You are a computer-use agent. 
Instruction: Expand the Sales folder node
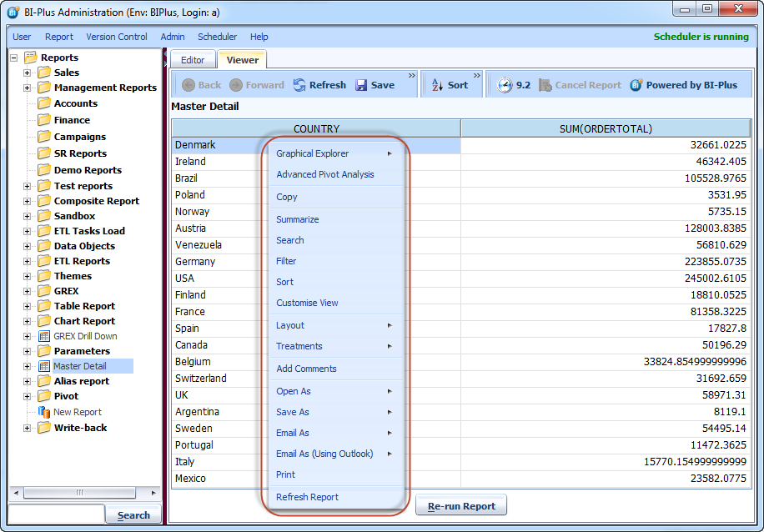click(x=27, y=73)
